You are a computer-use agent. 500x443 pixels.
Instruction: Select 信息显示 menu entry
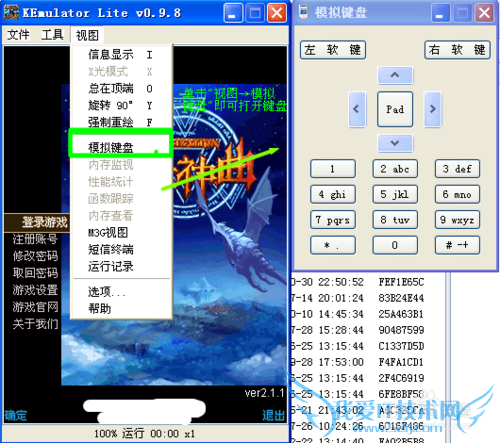click(121, 54)
